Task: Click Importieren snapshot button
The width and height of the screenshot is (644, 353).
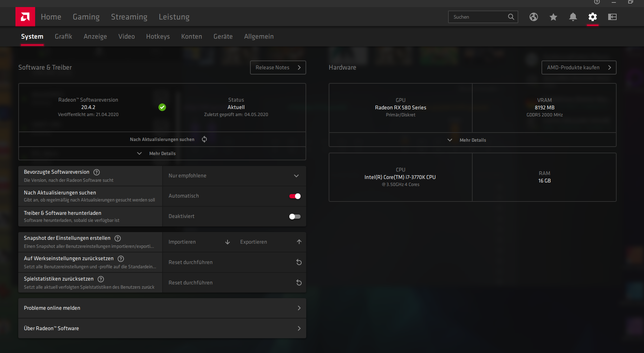Action: [199, 242]
